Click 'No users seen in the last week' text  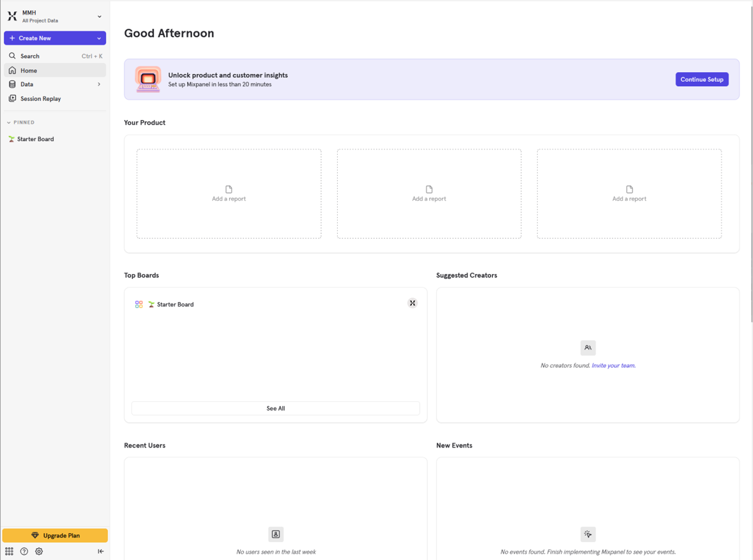point(276,552)
